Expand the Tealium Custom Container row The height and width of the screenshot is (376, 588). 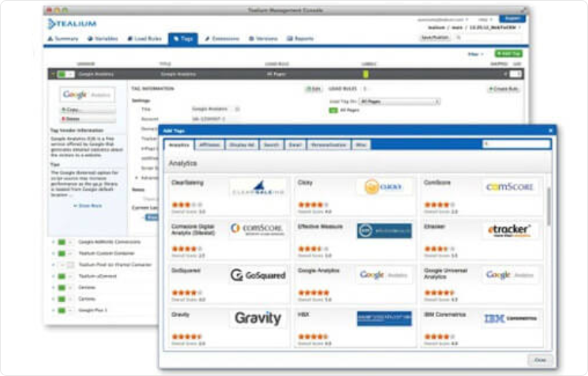(x=53, y=254)
